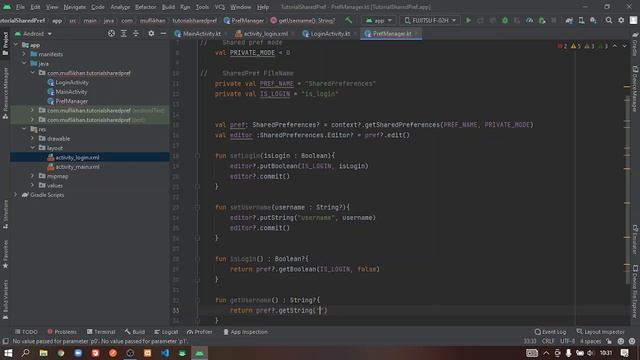This screenshot has height=360, width=640.
Task: Select activity_main.xml in the layout folder
Action: pyautogui.click(x=77, y=167)
